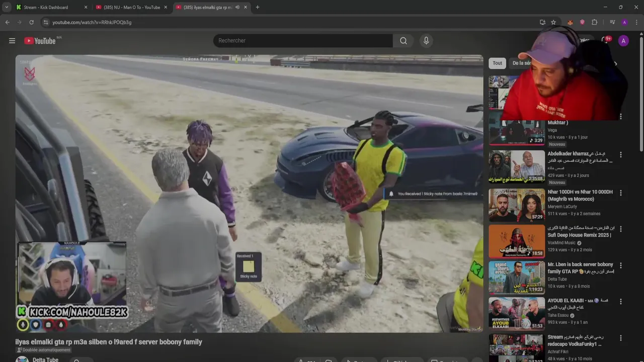Open the MetaMask fox extension
The width and height of the screenshot is (644, 362).
click(x=570, y=22)
